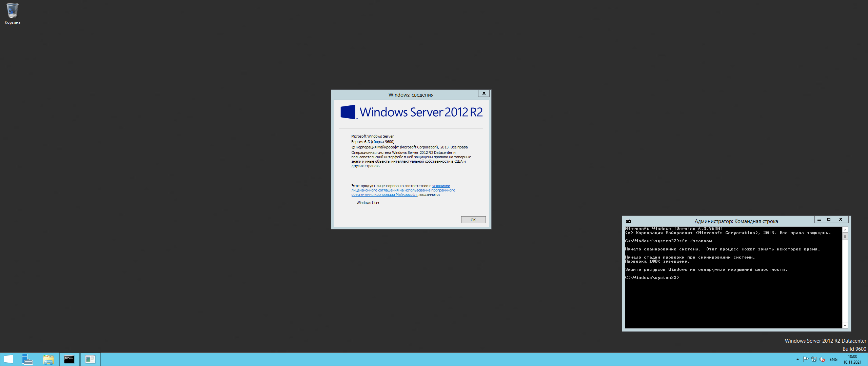Click the 'Начато сканирование системы' console line
Image resolution: width=868 pixels, height=366 pixels.
(723, 249)
